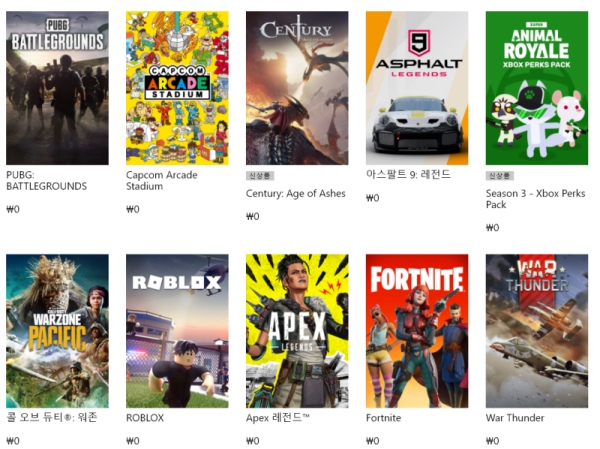Click the Fortnite title text link
The width and height of the screenshot is (600, 449).
pyautogui.click(x=383, y=418)
